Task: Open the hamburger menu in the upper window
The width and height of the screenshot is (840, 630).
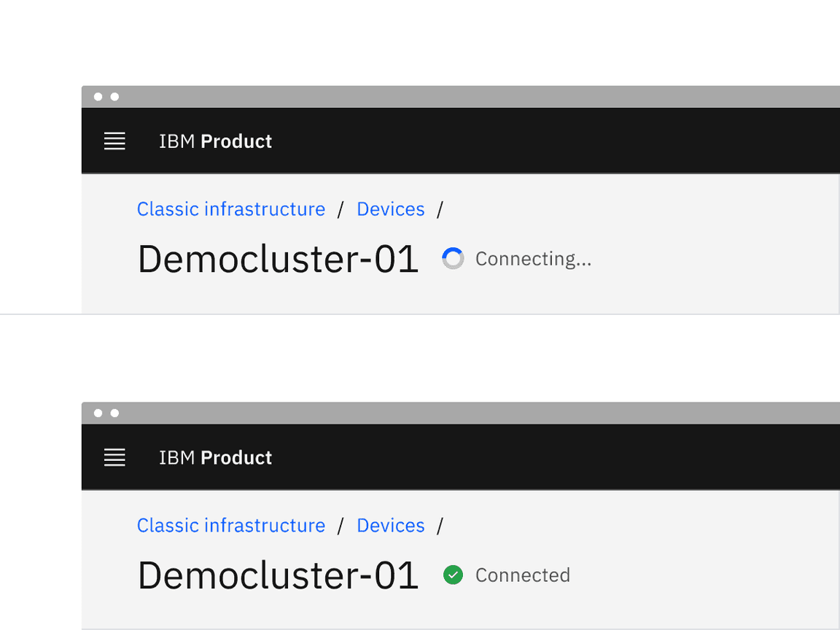Action: click(114, 141)
